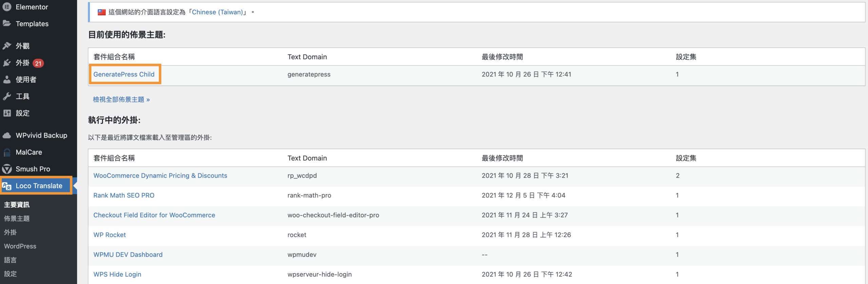Go to 佈景主題 submenu under Loco Translate
The width and height of the screenshot is (868, 284).
[17, 219]
